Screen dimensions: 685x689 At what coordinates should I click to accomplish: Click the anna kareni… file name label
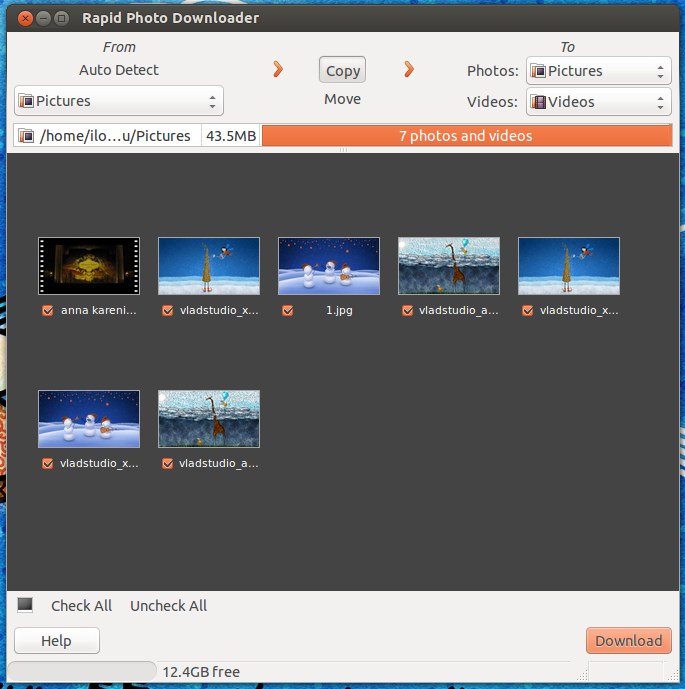coord(99,311)
